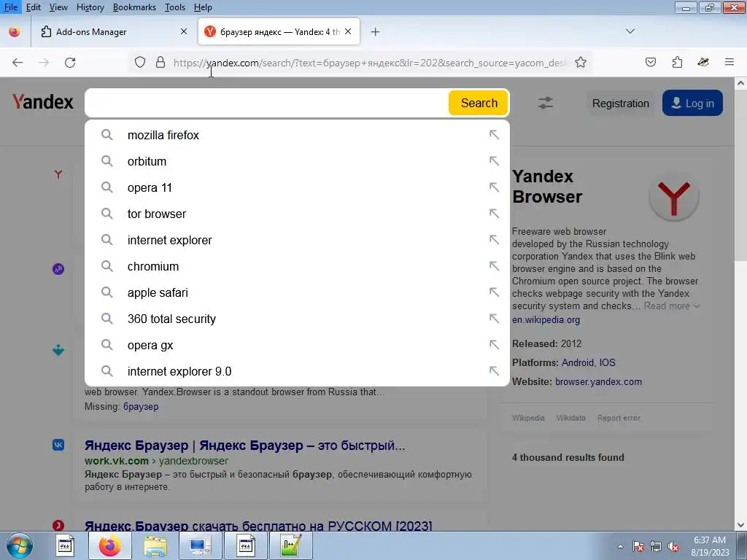Insert 'mozilla firefox' suggestion arrow
The height and width of the screenshot is (560, 747).
tap(494, 135)
